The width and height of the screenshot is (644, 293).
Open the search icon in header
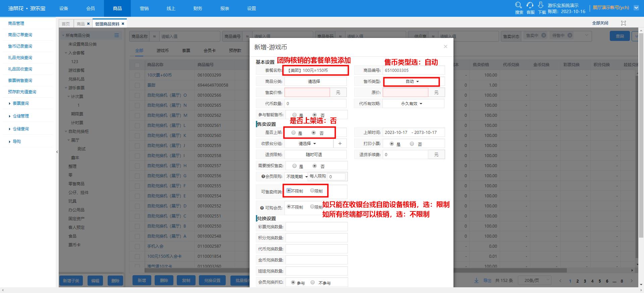[x=519, y=5]
